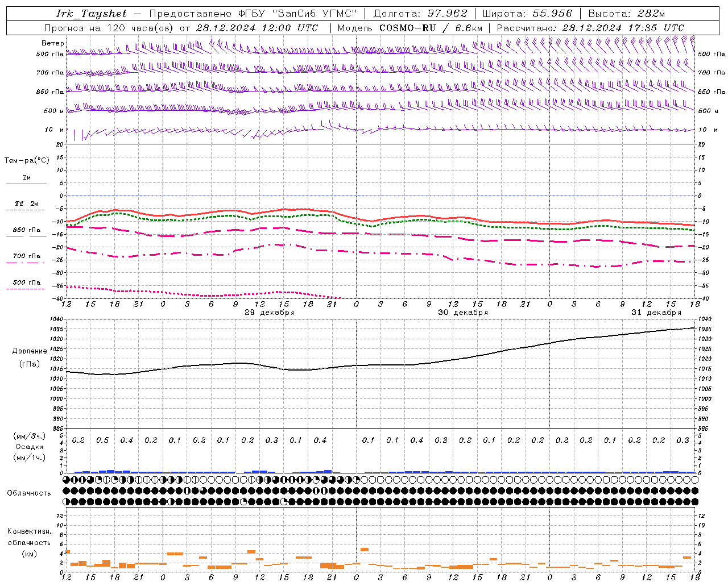Click the 500 м wind level label at left
The image size is (728, 582).
click(x=55, y=111)
